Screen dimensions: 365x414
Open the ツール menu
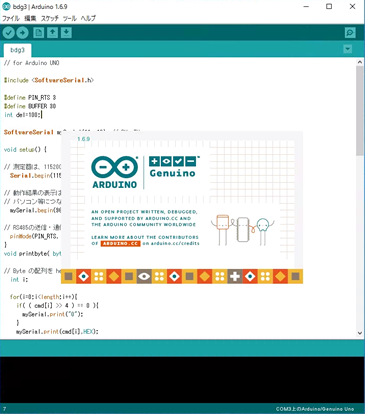[x=70, y=18]
